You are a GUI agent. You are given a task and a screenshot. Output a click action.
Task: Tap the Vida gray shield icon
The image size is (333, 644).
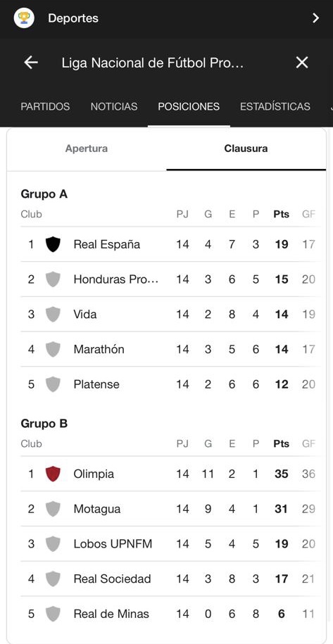click(x=53, y=314)
